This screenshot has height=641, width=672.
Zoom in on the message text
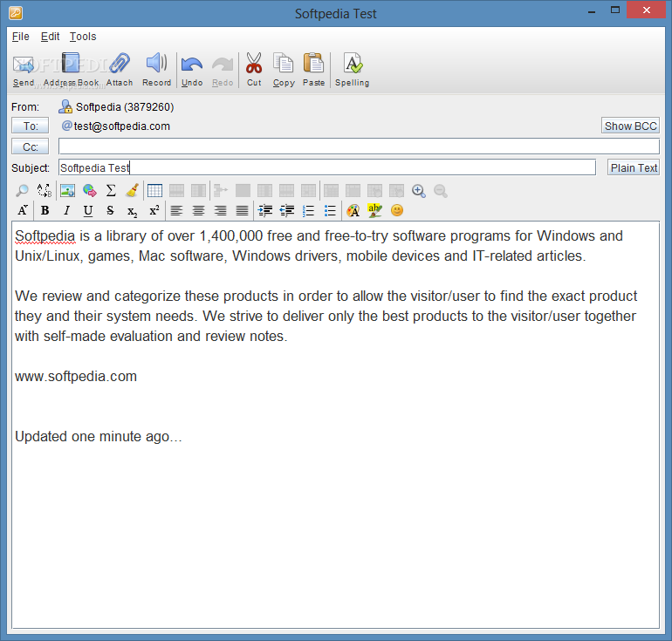click(x=418, y=190)
